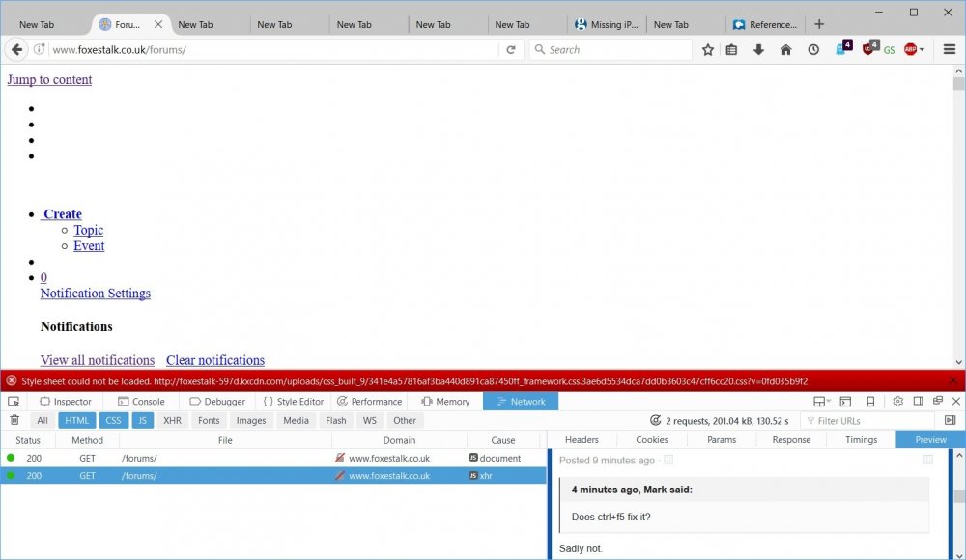The height and width of the screenshot is (560, 966).
Task: Bookmark this page with the star icon
Action: click(708, 50)
